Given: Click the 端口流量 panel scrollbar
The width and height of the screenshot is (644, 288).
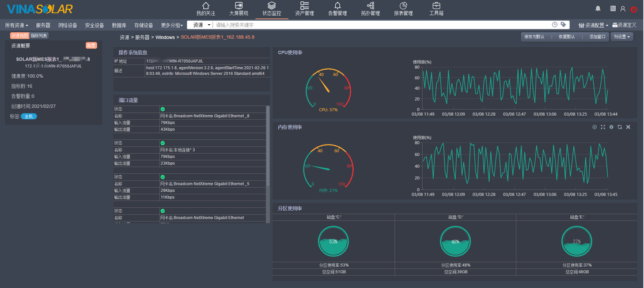Looking at the screenshot, I should 268,146.
